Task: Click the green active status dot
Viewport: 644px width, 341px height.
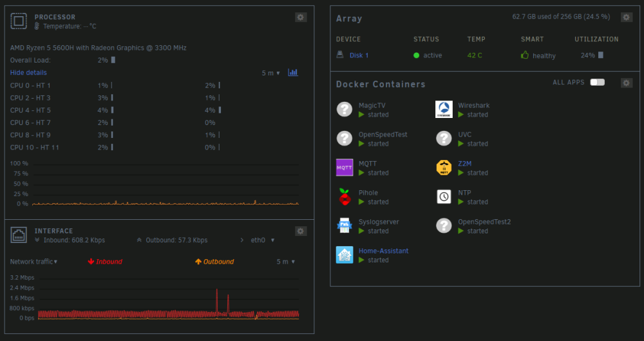Action: 417,55
